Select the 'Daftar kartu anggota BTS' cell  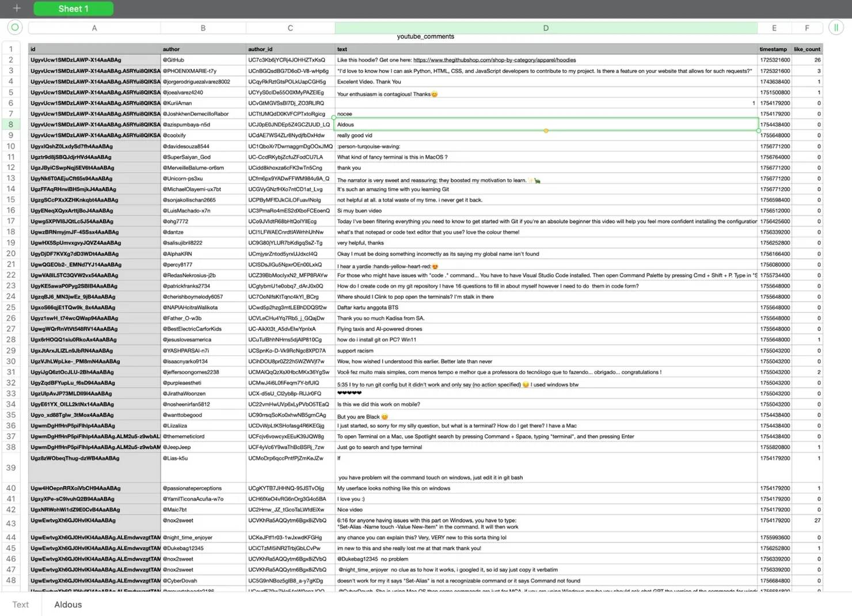coord(546,307)
